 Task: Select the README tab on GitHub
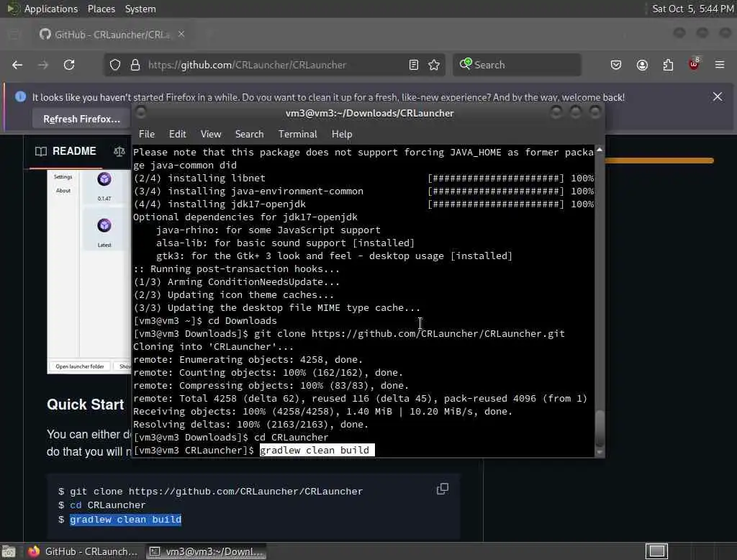[65, 151]
